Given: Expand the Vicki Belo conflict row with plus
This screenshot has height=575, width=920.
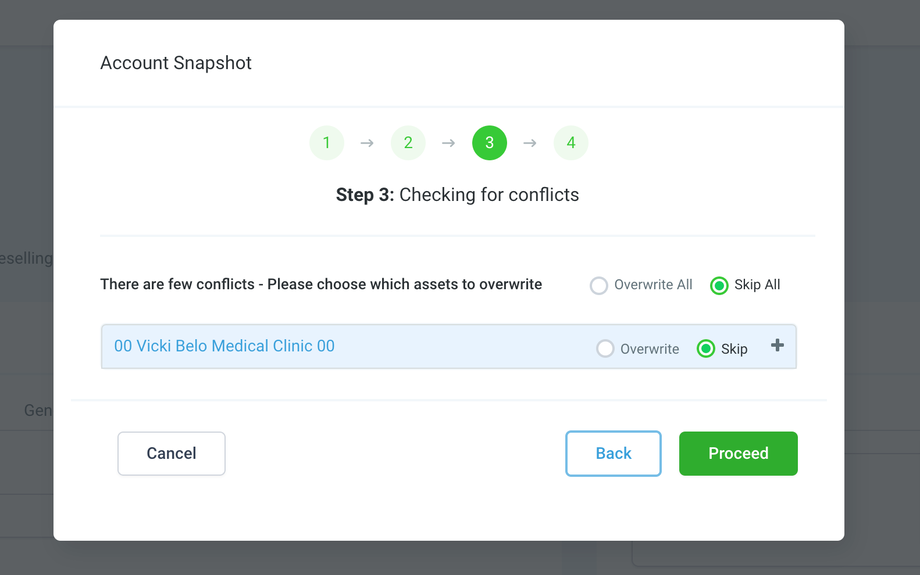Looking at the screenshot, I should tap(777, 346).
